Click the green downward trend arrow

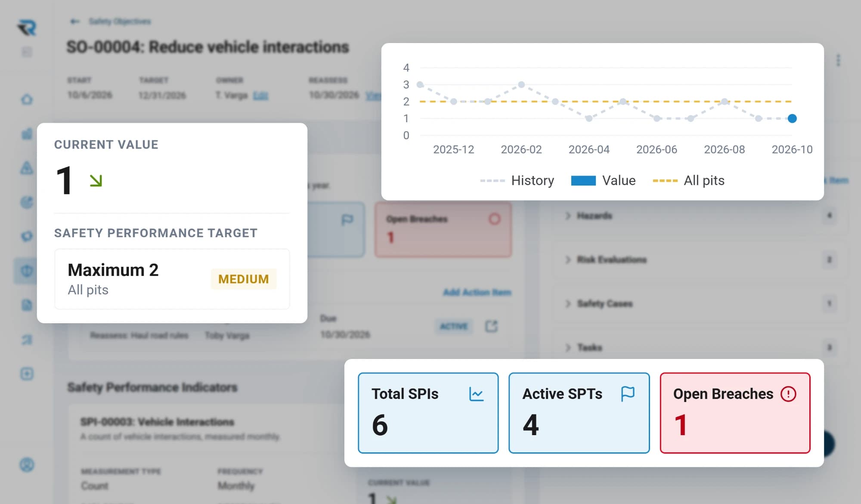(x=96, y=180)
